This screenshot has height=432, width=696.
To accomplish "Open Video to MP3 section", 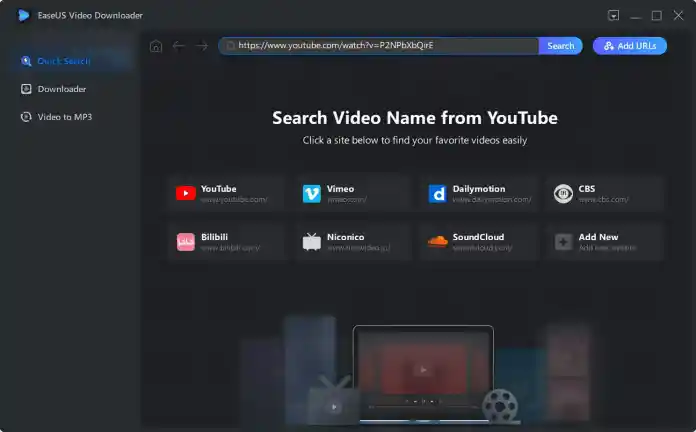I will point(64,117).
